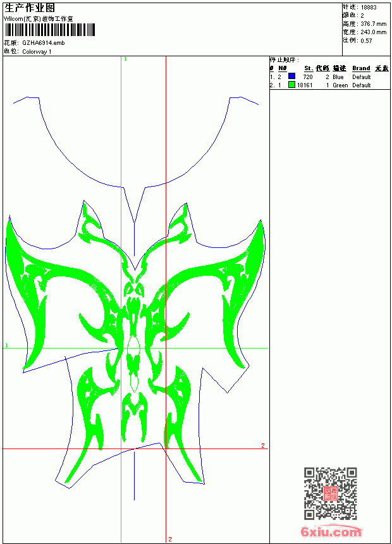392x544 pixels.
Task: Click the barcode under the studio name
Action: (x=49, y=30)
